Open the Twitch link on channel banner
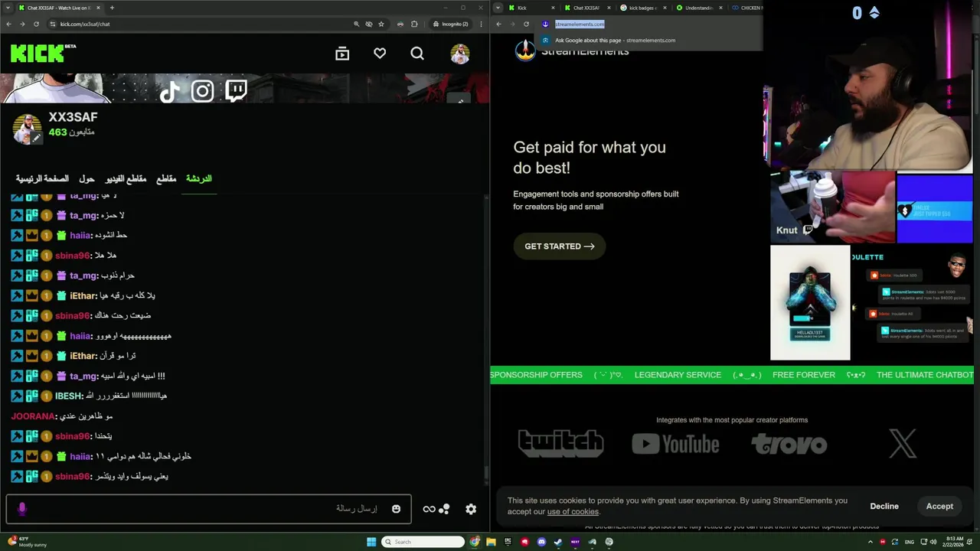 pos(237,91)
